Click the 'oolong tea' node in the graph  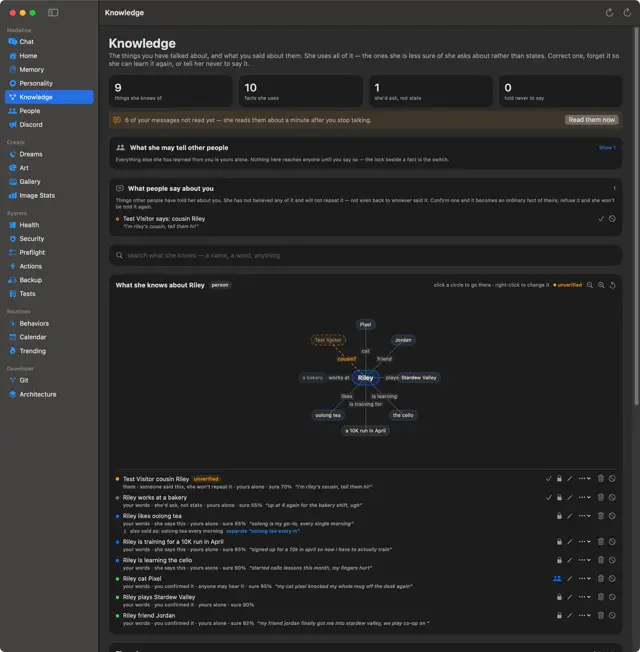pyautogui.click(x=328, y=415)
